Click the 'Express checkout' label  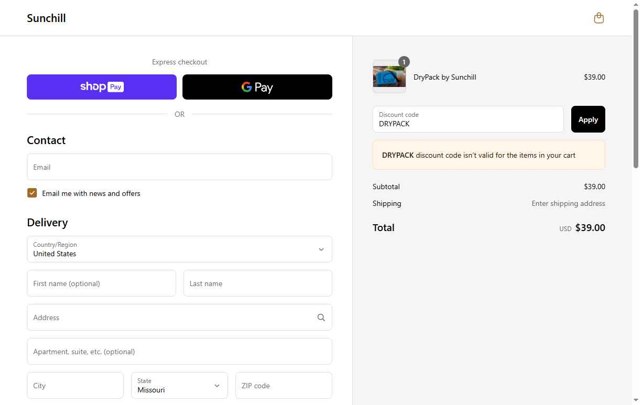(x=180, y=62)
